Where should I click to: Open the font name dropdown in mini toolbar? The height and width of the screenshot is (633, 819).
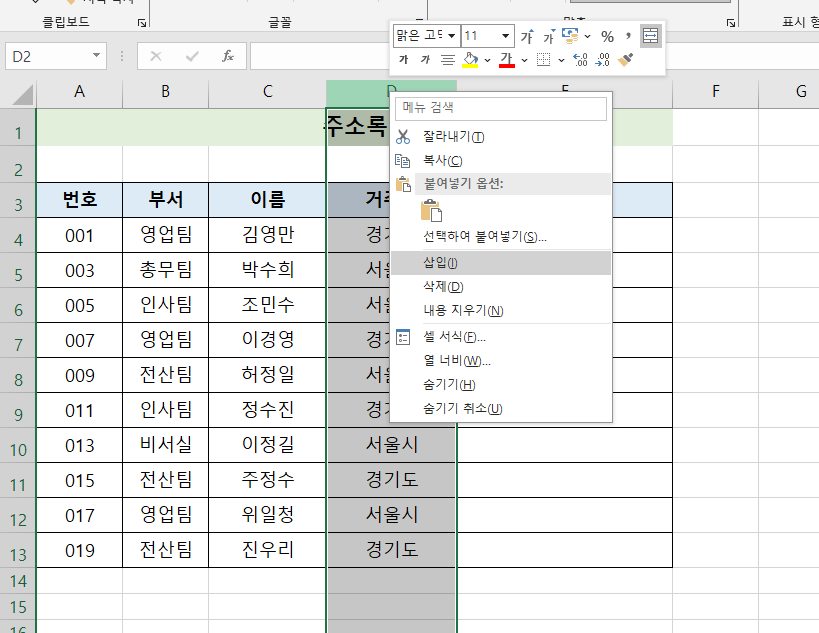(x=452, y=36)
